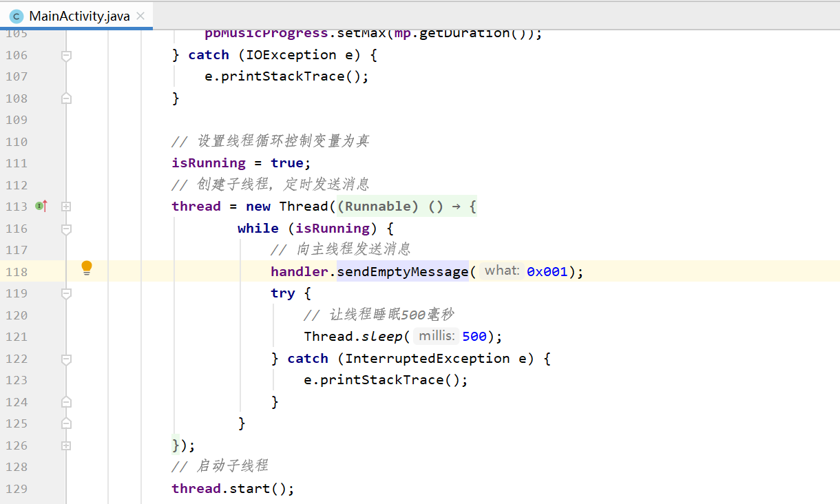
Task: Expand the folded lambda at line 113
Action: 66,206
